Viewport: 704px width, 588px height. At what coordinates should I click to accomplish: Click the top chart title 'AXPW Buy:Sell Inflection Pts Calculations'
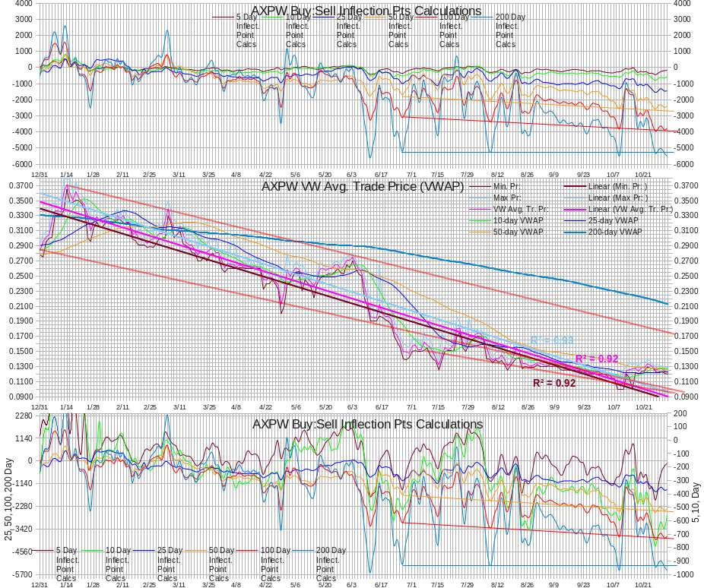(x=366, y=11)
